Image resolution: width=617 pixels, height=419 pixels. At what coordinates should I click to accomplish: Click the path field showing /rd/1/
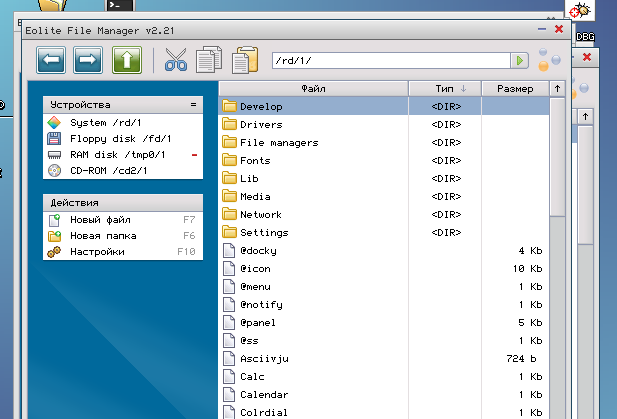click(x=390, y=61)
